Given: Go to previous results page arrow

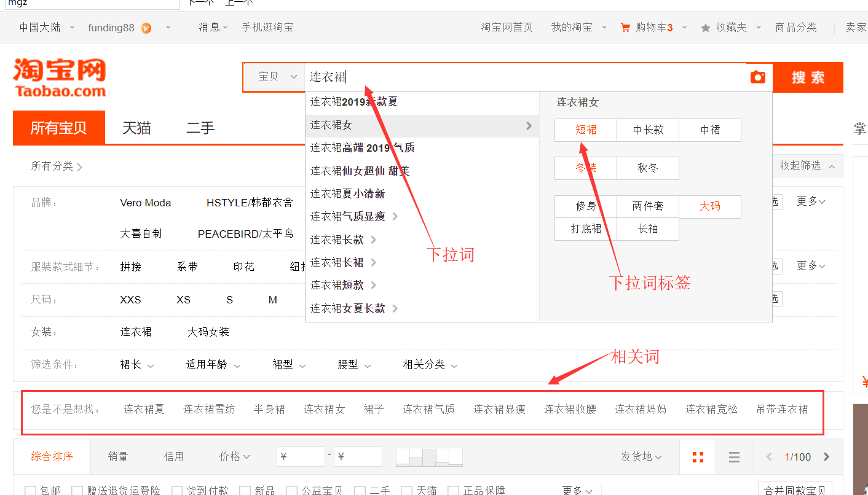Looking at the screenshot, I should point(769,457).
